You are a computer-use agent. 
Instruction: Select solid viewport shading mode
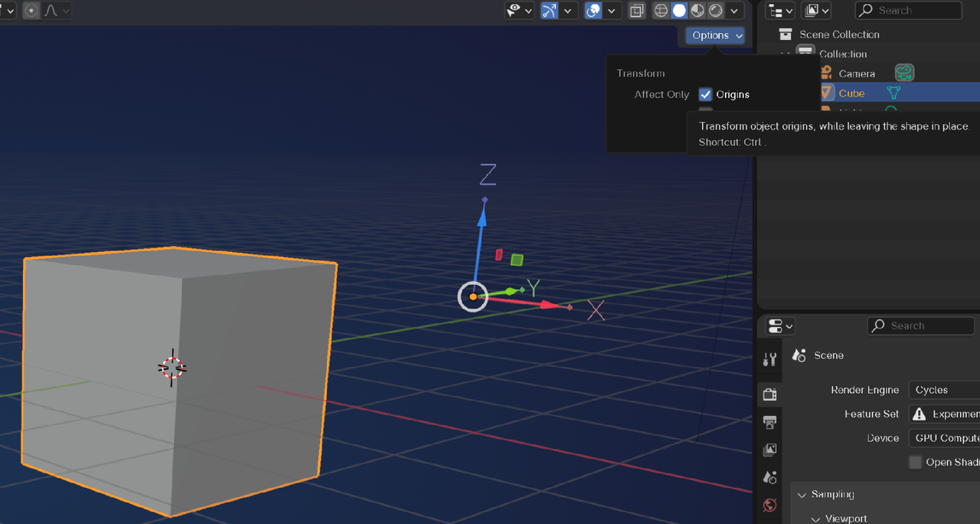679,11
